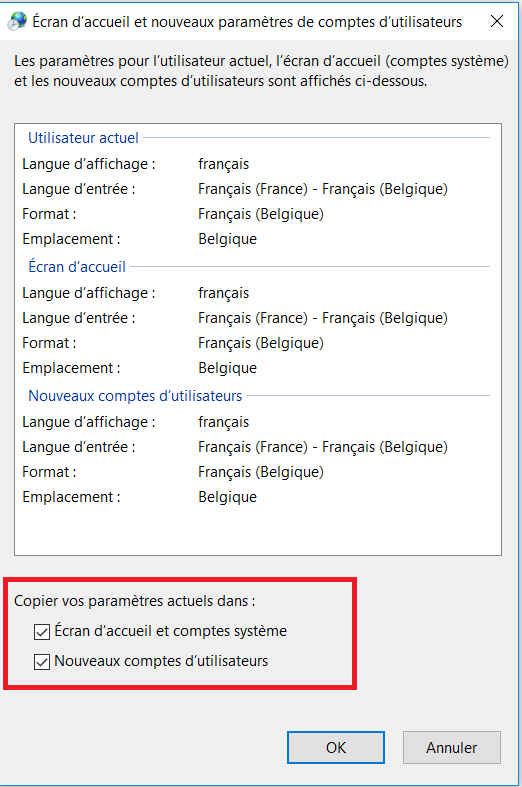Toggle the Nouveaux comptes d'utilisateurs checkbox
This screenshot has height=787, width=522.
point(42,662)
